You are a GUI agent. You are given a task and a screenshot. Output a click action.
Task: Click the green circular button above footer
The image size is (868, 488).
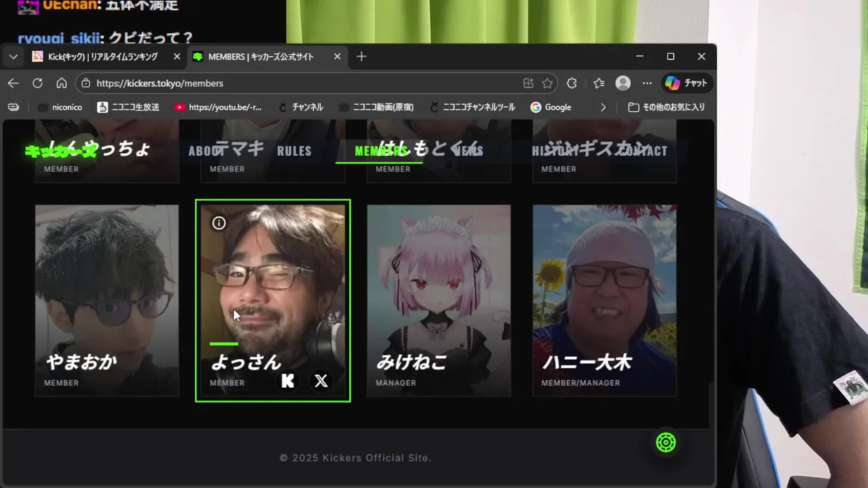(x=666, y=443)
